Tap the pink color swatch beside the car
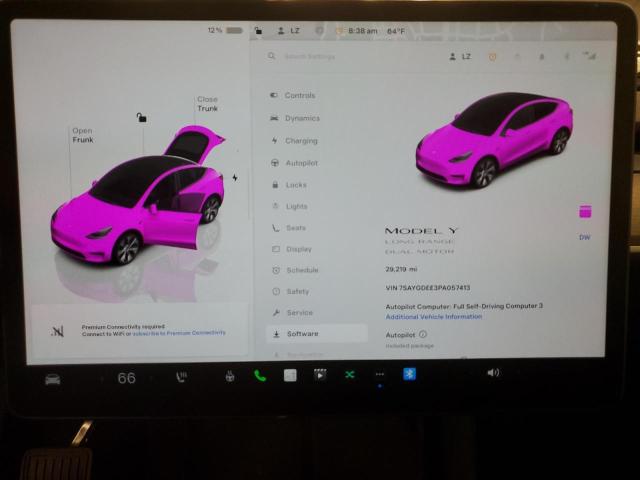This screenshot has height=480, width=640. [x=585, y=212]
